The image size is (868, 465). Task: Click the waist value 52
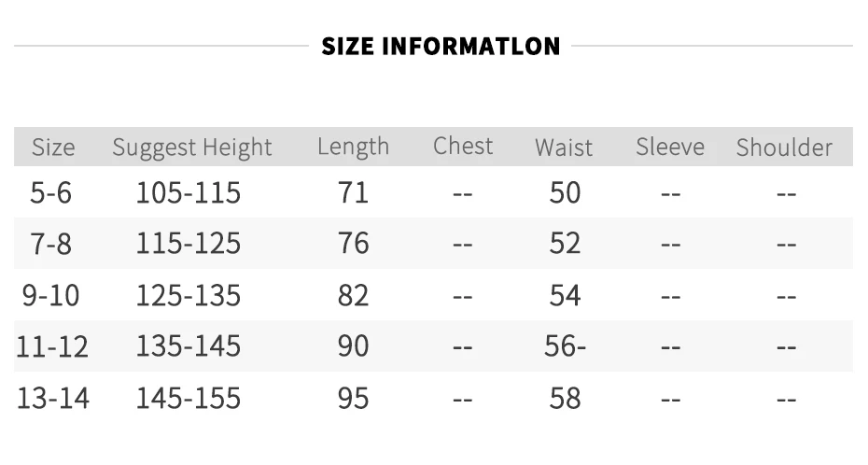click(x=565, y=244)
